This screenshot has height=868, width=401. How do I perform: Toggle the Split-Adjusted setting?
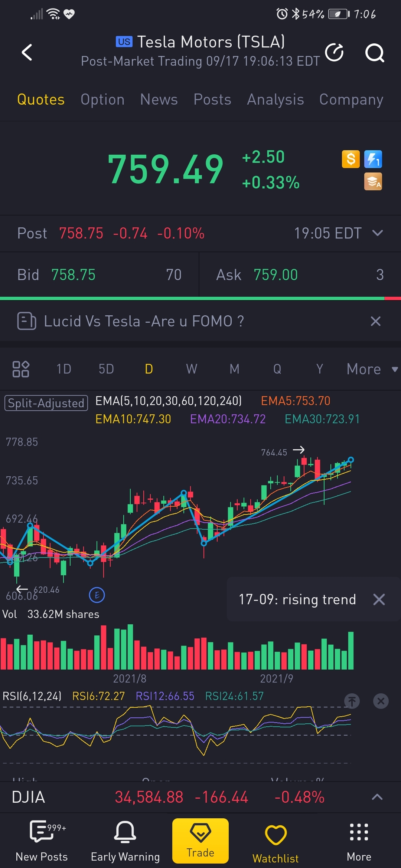tap(46, 403)
